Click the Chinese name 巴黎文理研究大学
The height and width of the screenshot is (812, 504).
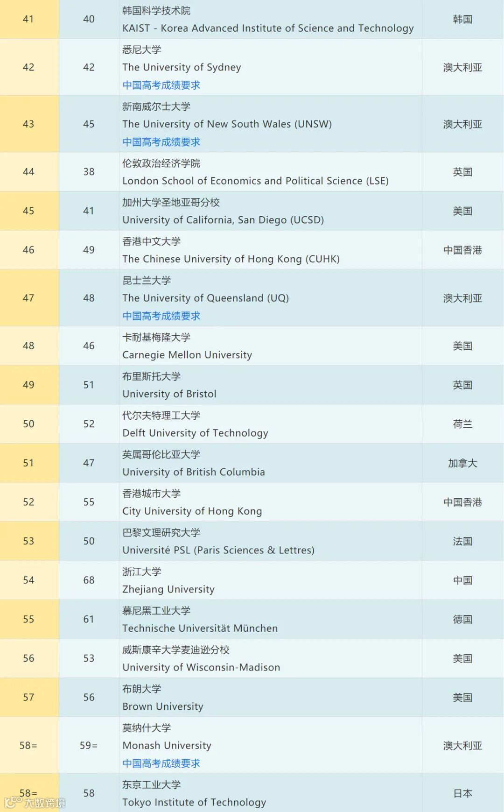(161, 532)
